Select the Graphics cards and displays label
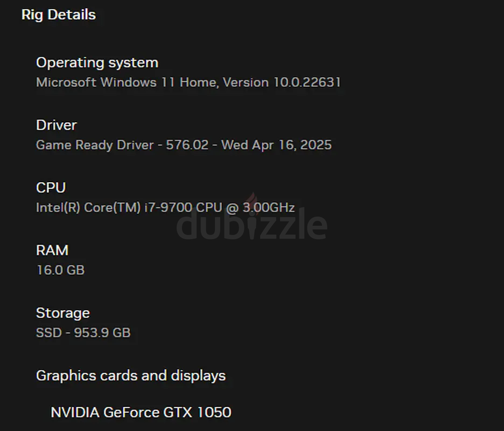This screenshot has height=431, width=504. 131,376
